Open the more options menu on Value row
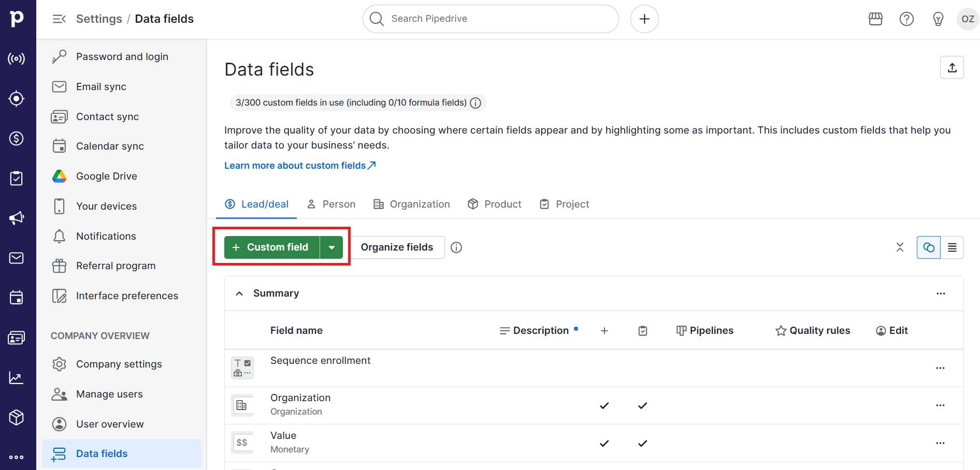Viewport: 980px width, 470px height. 941,443
